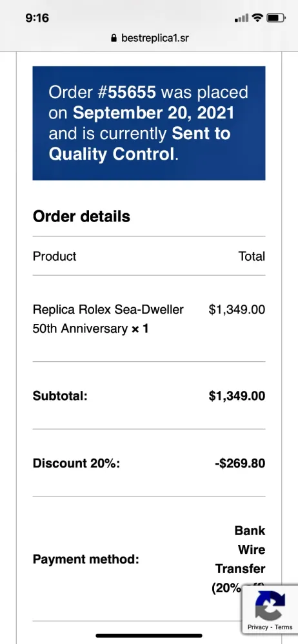
Task: Tap the lock icon beside the URL
Action: click(x=114, y=38)
